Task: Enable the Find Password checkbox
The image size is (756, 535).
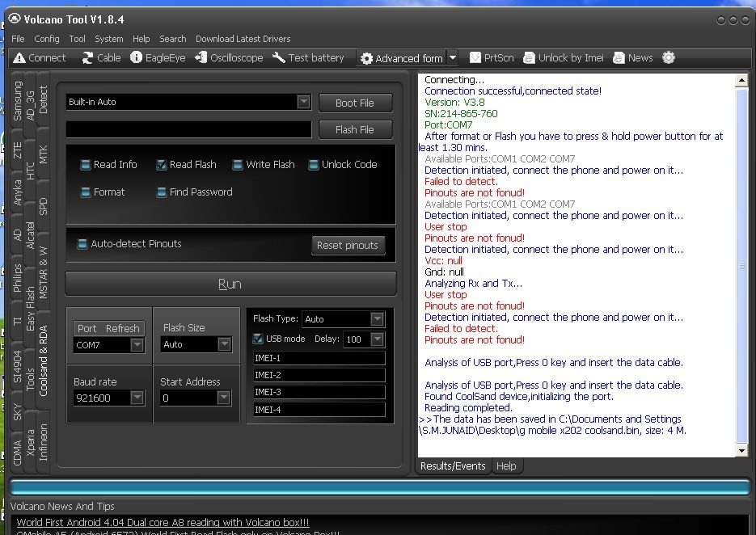Action: pos(162,192)
